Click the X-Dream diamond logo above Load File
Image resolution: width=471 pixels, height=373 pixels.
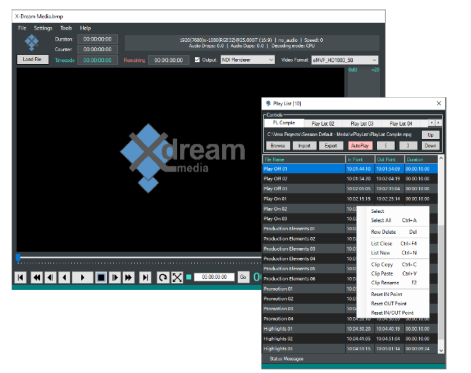click(x=32, y=42)
